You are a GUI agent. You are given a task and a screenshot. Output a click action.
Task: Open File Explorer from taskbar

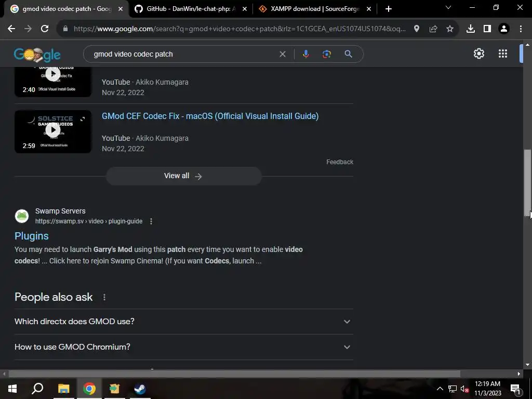pos(63,389)
